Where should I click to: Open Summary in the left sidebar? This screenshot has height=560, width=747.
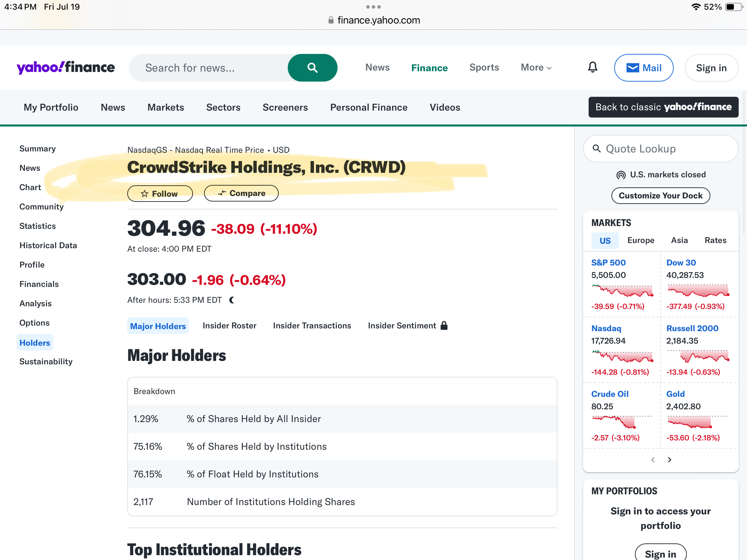37,149
